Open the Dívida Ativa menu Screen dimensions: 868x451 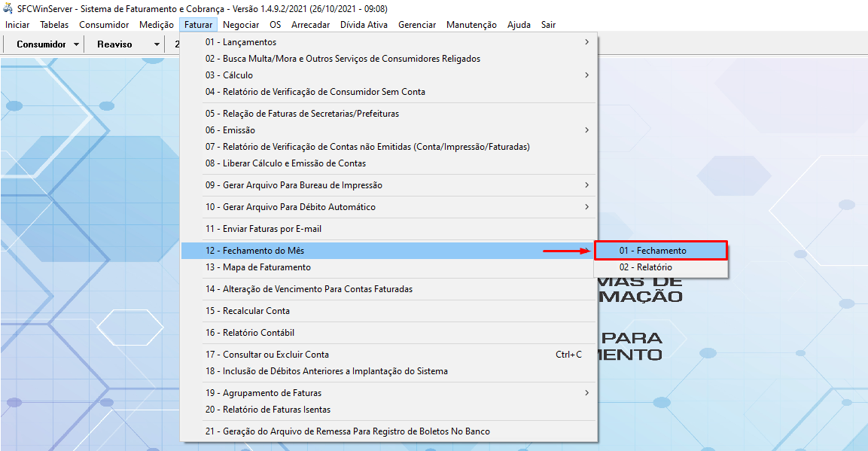pos(364,25)
